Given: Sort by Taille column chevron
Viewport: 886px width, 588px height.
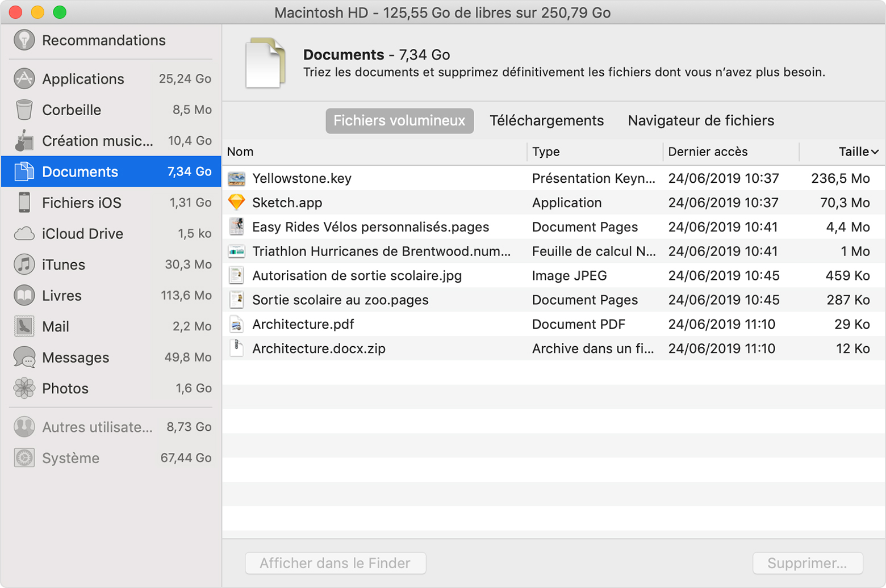Looking at the screenshot, I should click(875, 152).
